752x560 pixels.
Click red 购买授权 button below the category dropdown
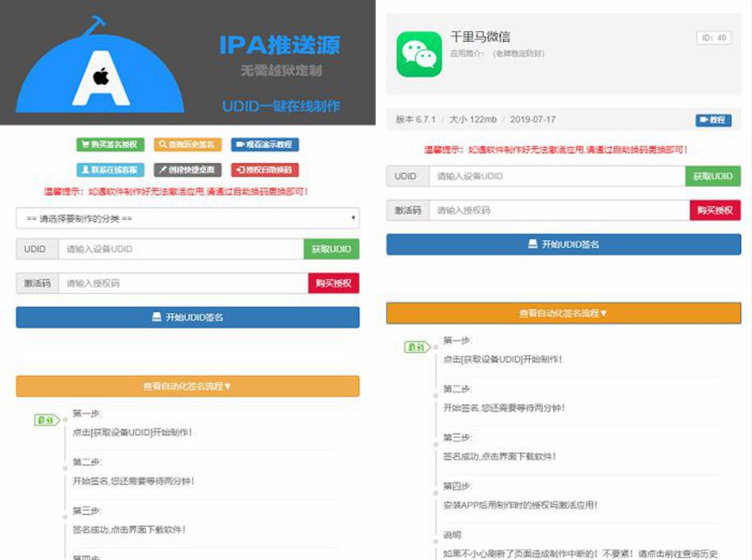pos(333,284)
